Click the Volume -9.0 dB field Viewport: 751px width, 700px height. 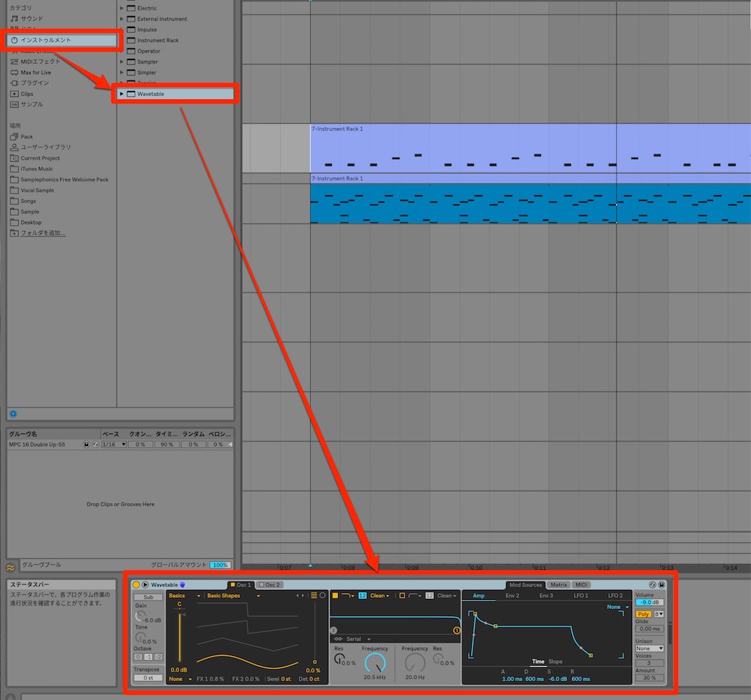point(650,602)
